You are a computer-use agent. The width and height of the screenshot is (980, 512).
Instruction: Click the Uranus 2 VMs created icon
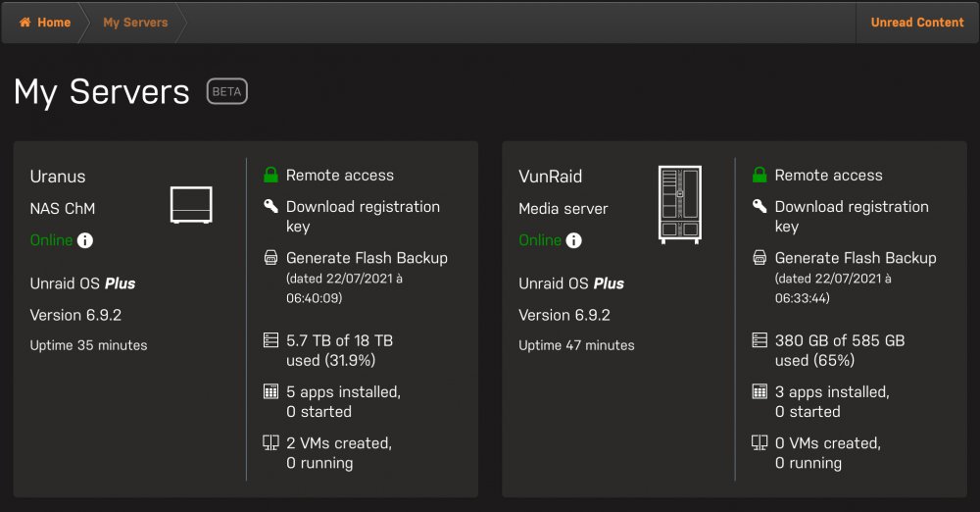tap(270, 442)
